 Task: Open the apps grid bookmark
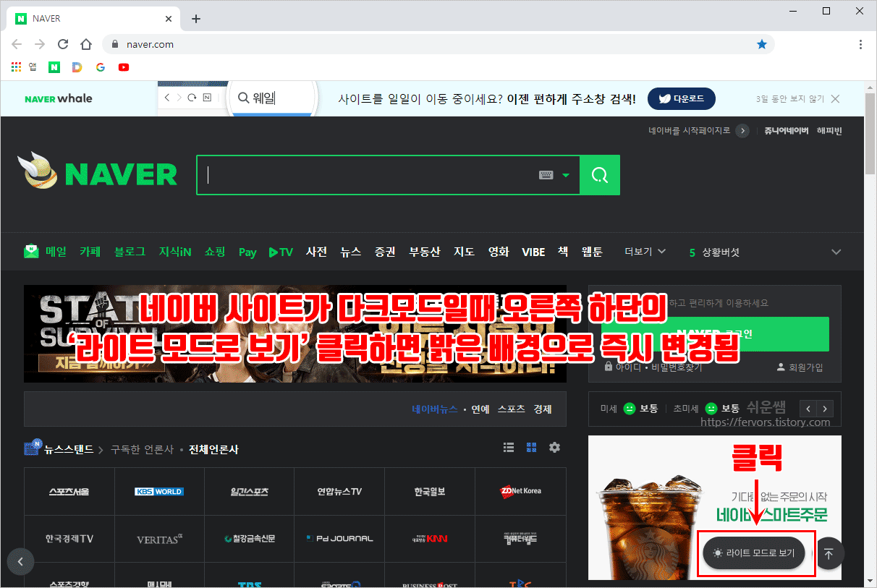click(x=17, y=67)
